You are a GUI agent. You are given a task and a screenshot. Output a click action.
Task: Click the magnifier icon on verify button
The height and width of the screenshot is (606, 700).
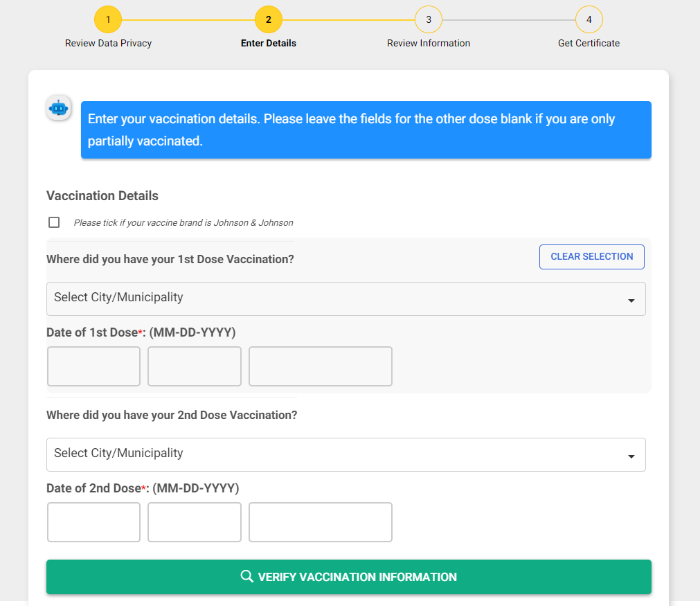click(246, 577)
